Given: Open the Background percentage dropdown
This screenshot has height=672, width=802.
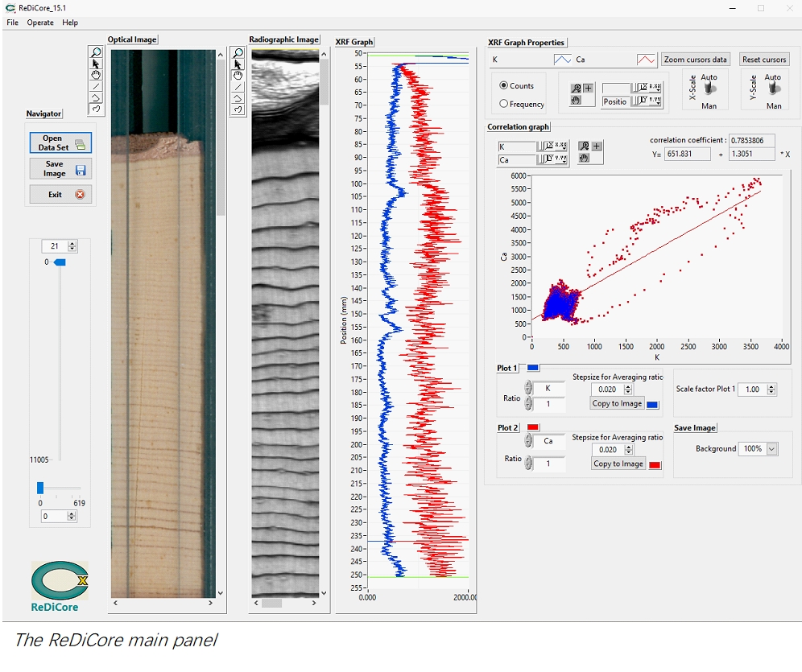Looking at the screenshot, I should pos(772,449).
